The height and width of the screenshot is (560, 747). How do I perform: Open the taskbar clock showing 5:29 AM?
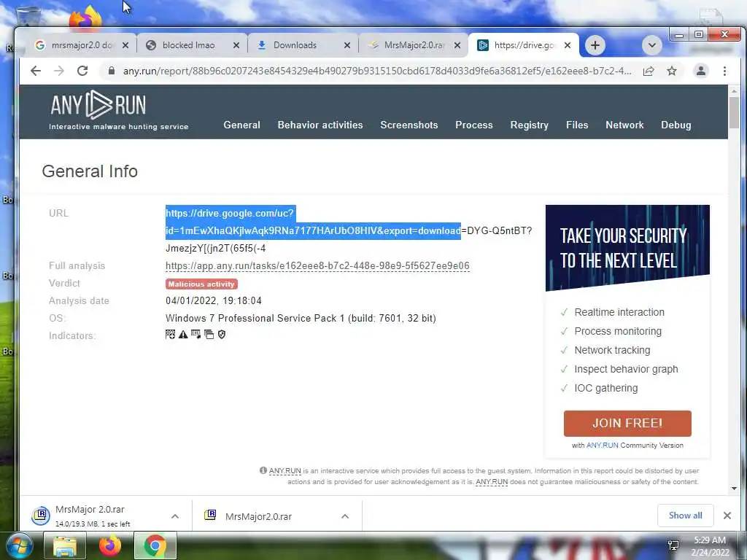point(710,545)
